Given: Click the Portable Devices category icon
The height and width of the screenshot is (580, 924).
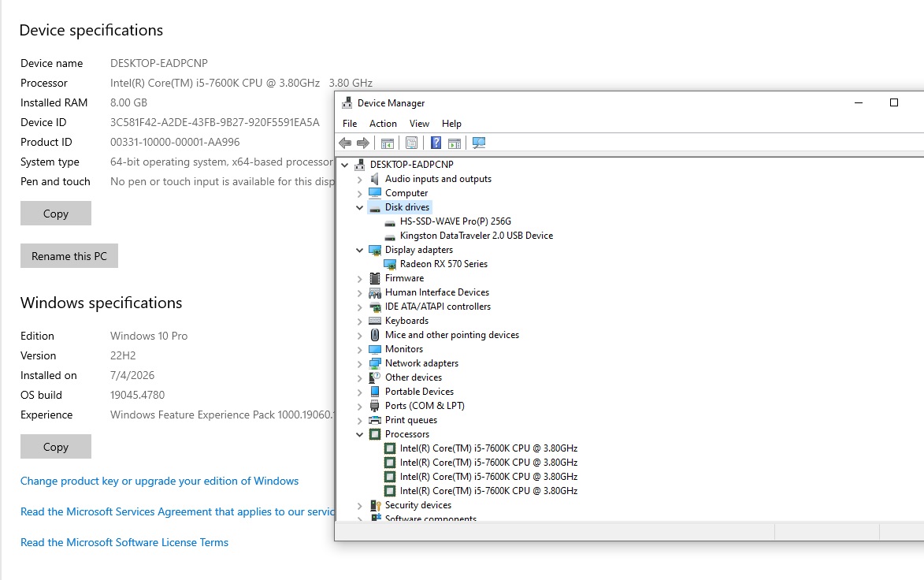Looking at the screenshot, I should [375, 392].
